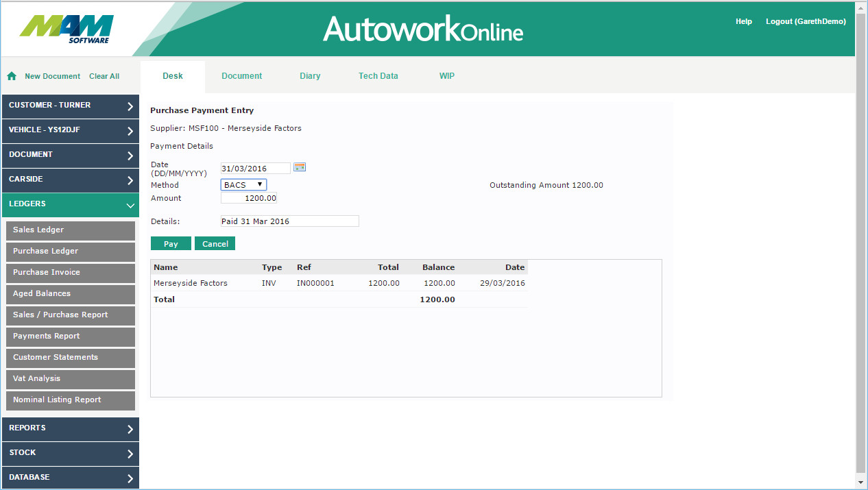Click the MAM Software logo
868x490 pixels.
(x=67, y=29)
